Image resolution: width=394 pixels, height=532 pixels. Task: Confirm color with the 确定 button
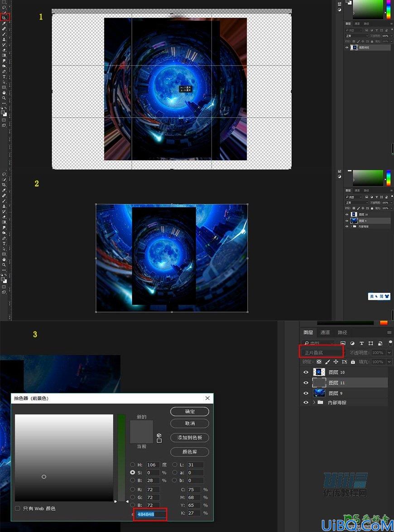point(189,412)
